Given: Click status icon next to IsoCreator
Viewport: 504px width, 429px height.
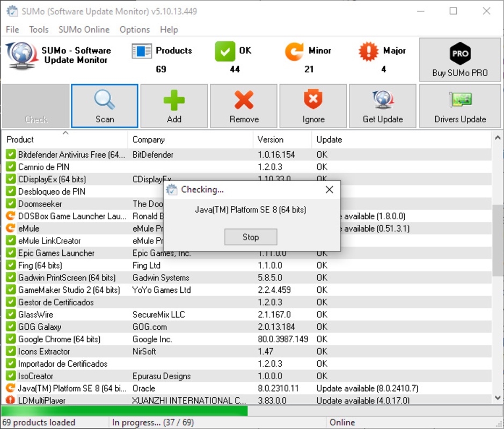Looking at the screenshot, I should click(x=11, y=376).
